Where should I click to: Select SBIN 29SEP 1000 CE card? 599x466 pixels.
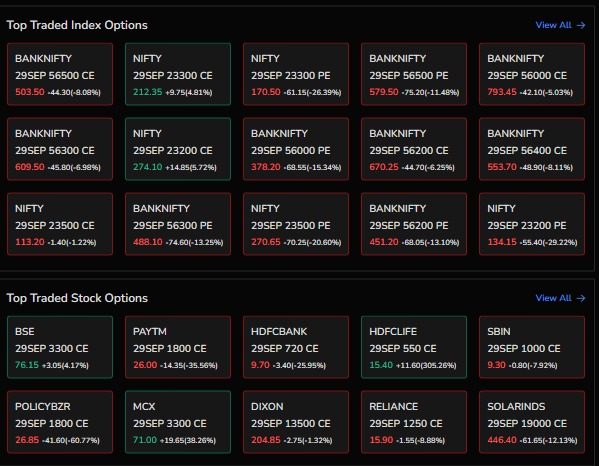[532, 347]
